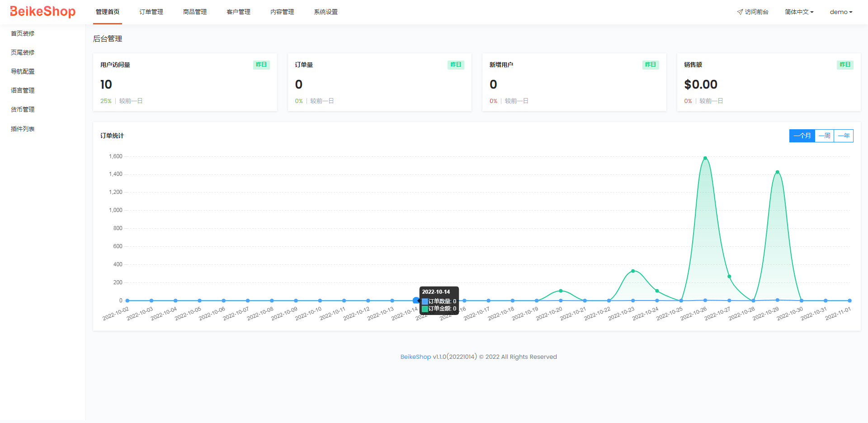The width and height of the screenshot is (868, 423).
Task: Click the 2022-10-31 x-axis label
Action: [814, 313]
